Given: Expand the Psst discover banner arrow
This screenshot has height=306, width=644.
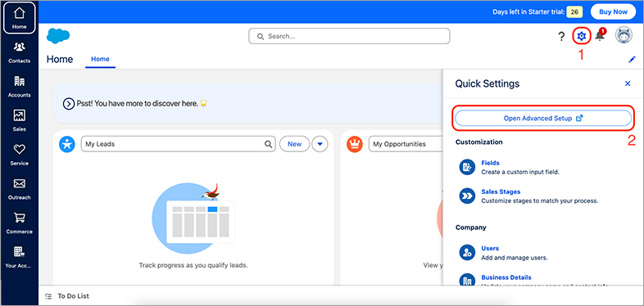Looking at the screenshot, I should [x=69, y=104].
